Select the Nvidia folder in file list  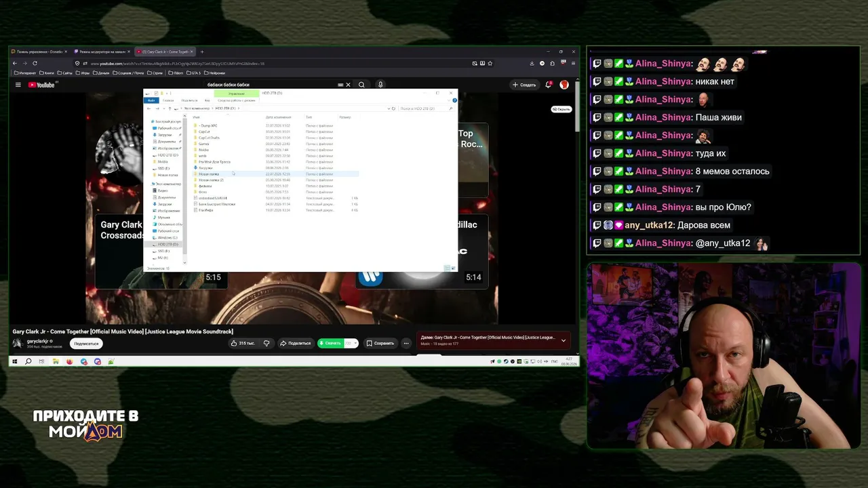pyautogui.click(x=203, y=150)
